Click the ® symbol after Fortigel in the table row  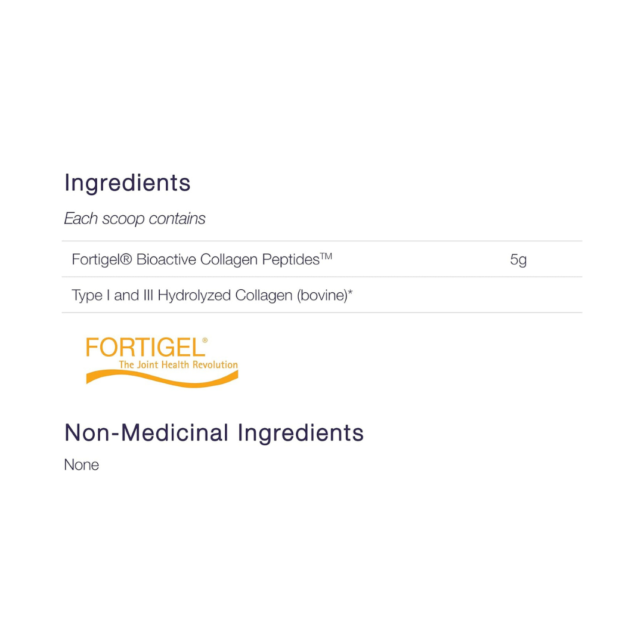[x=126, y=259]
